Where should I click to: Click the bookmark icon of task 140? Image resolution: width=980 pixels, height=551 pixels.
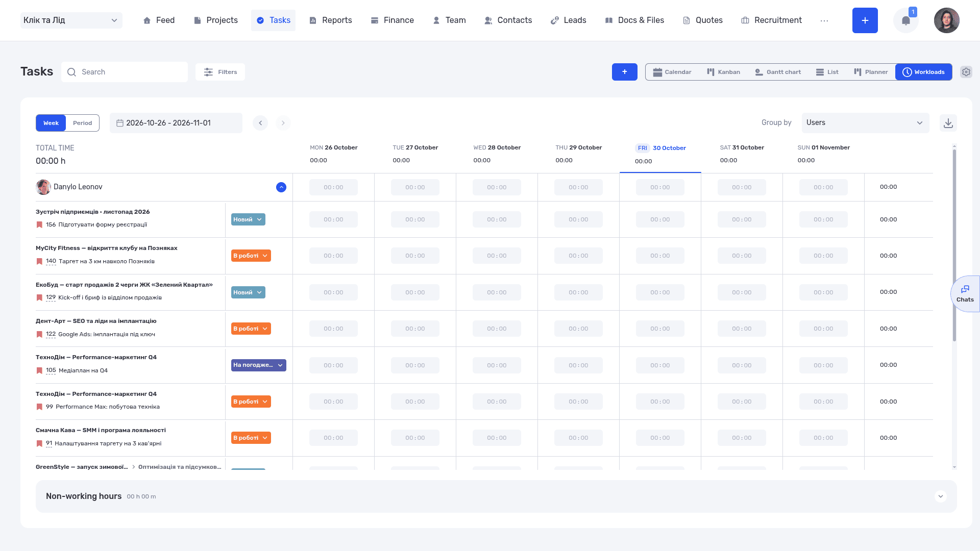(x=39, y=261)
